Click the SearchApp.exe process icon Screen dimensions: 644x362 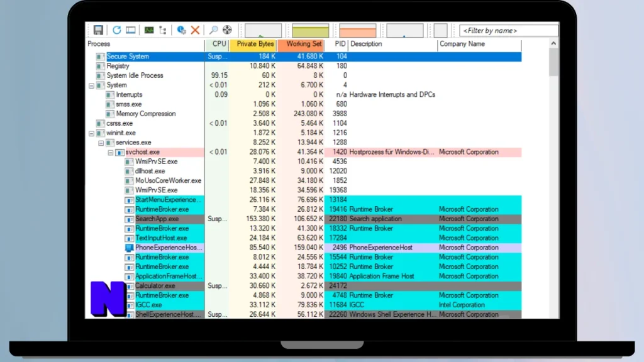(x=130, y=219)
